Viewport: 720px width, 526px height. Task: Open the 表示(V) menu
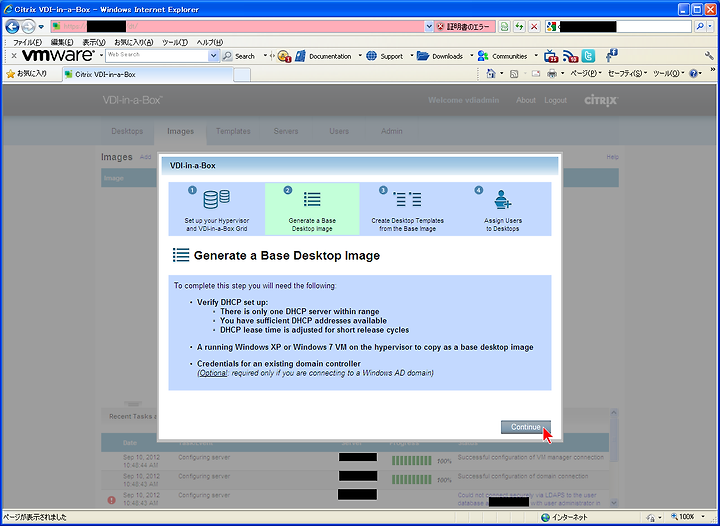[94, 42]
